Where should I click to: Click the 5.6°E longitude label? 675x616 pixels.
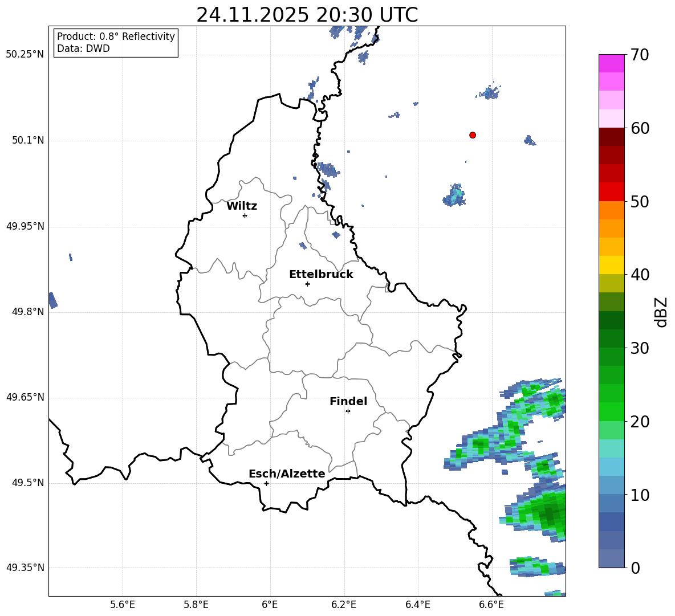[x=123, y=605]
